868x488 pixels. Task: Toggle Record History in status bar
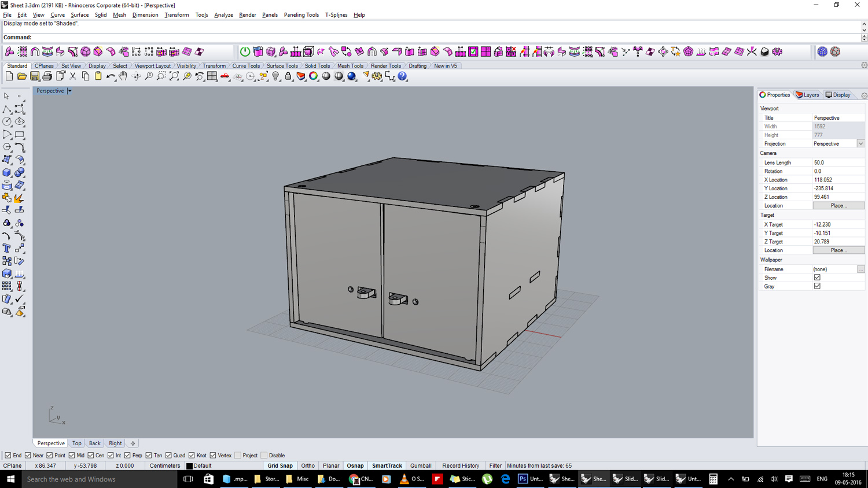click(x=461, y=465)
